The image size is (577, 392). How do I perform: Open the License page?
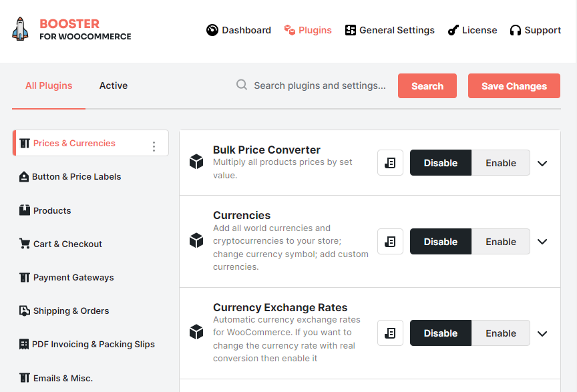(472, 30)
